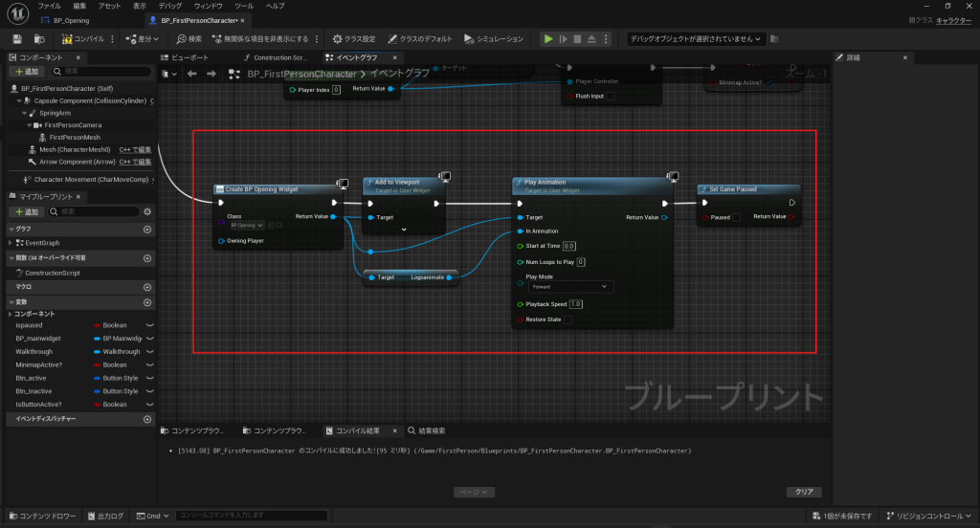Click the Save blueprint floppy icon
This screenshot has height=528, width=980.
[17, 39]
